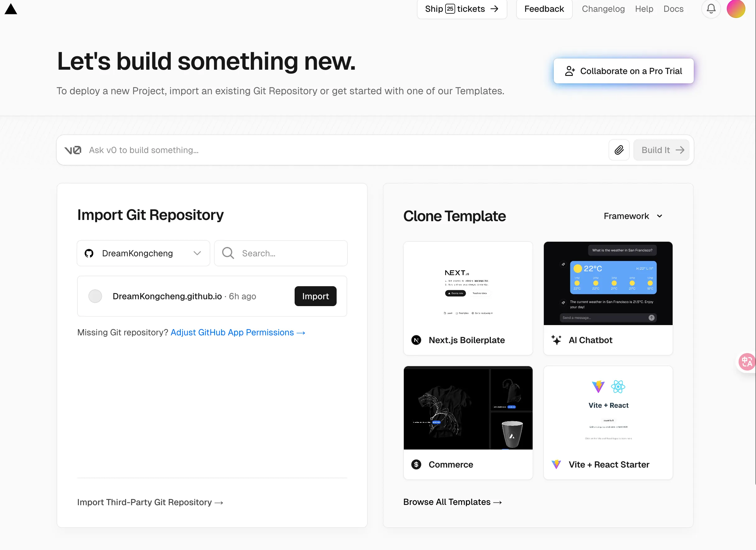Click the repository avatar circle for DreamKongcheng.github.io
Image resolution: width=756 pixels, height=550 pixels.
95,296
